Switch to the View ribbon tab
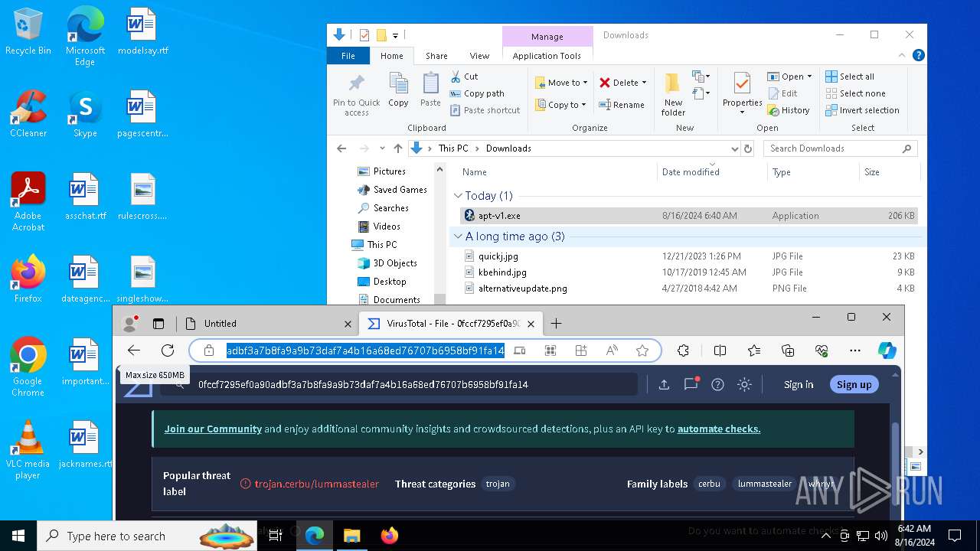The height and width of the screenshot is (551, 980). 479,56
